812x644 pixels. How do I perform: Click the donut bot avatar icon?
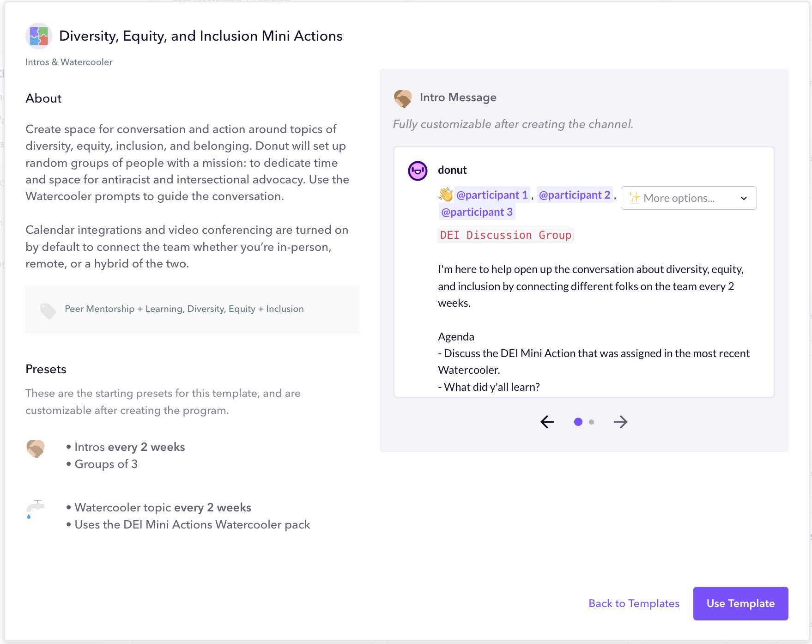pyautogui.click(x=418, y=171)
